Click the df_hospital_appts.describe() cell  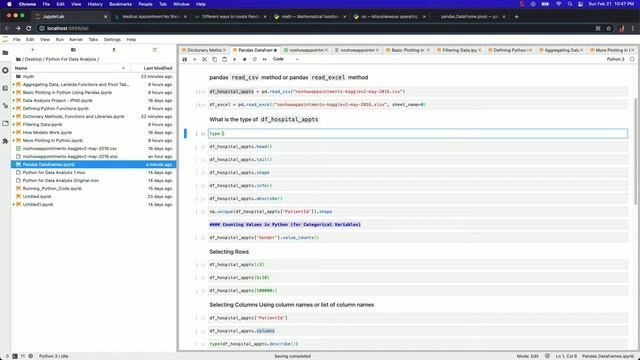click(x=418, y=199)
